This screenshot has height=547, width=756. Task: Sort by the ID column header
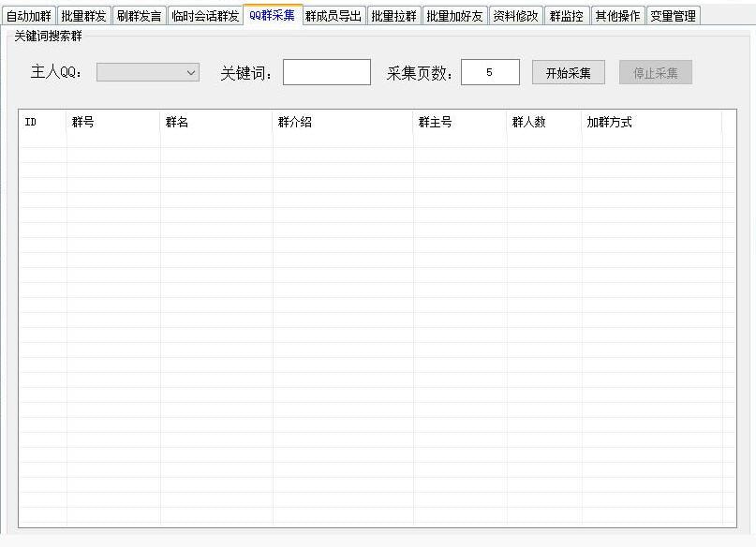pos(43,122)
